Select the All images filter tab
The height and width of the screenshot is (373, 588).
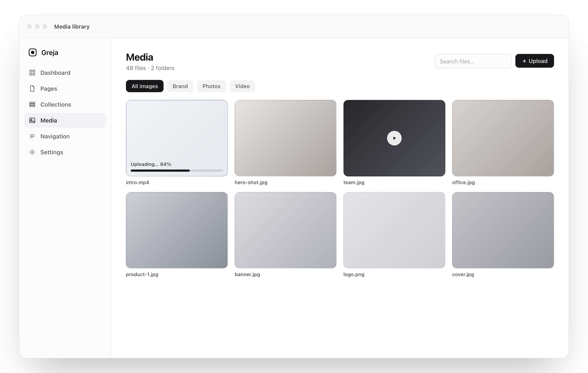pos(145,86)
